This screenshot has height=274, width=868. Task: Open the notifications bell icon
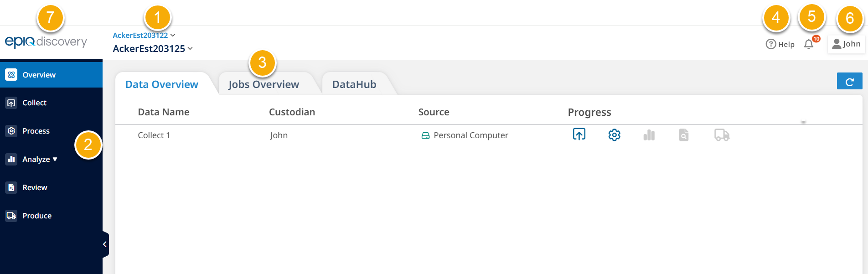pos(809,44)
